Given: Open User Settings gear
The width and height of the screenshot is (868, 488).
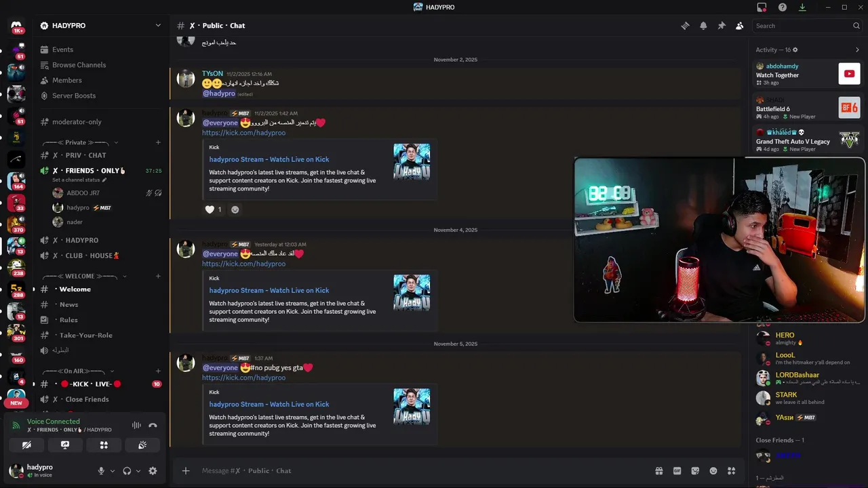Looking at the screenshot, I should (x=153, y=470).
